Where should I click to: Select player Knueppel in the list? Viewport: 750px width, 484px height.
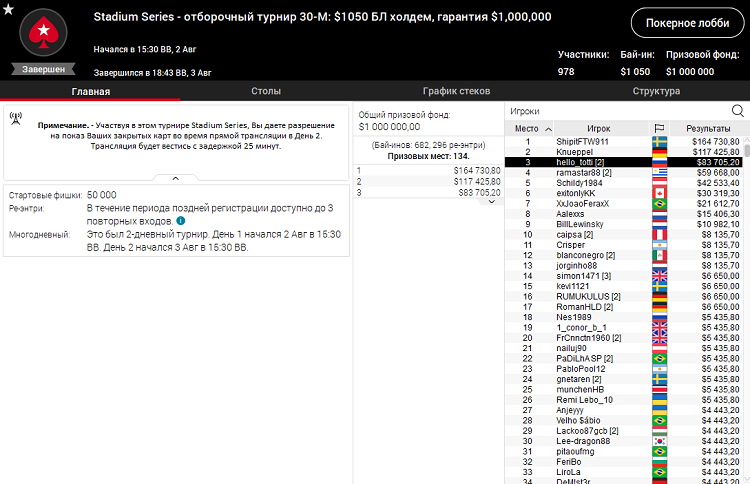(x=575, y=152)
